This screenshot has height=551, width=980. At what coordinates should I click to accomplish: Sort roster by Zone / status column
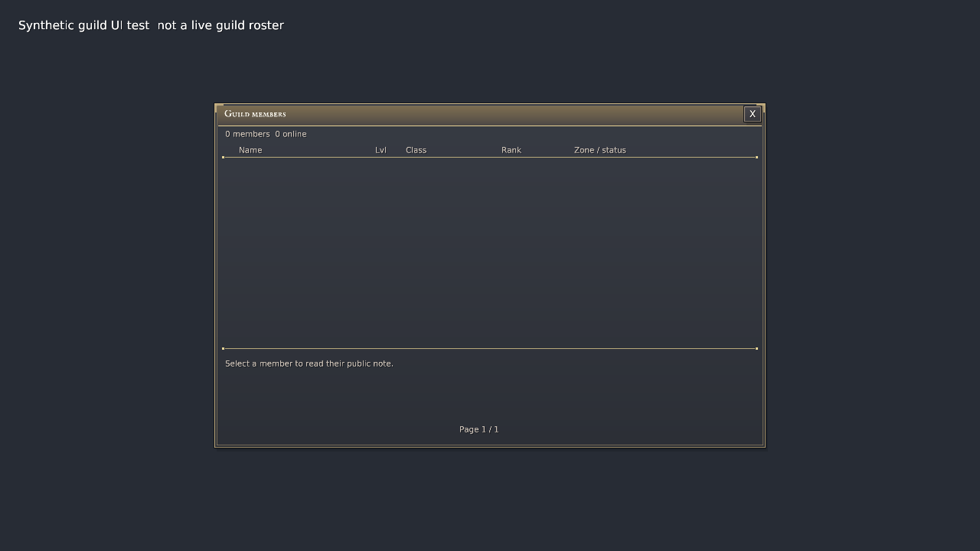tap(600, 150)
